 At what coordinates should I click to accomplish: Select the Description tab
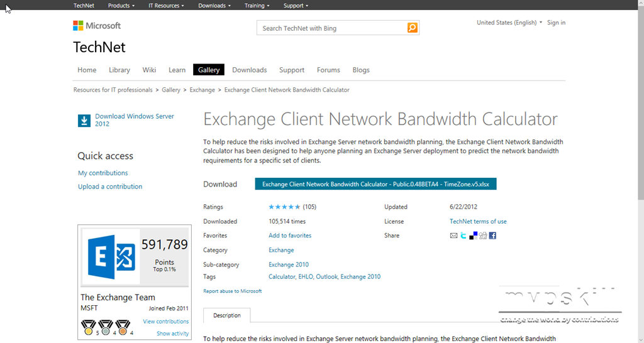[226, 315]
